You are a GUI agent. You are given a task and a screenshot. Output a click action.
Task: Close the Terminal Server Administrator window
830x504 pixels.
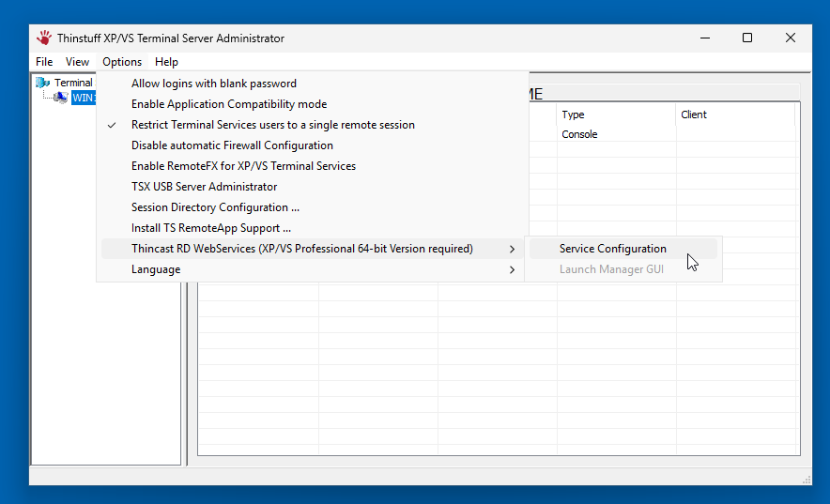pos(791,38)
